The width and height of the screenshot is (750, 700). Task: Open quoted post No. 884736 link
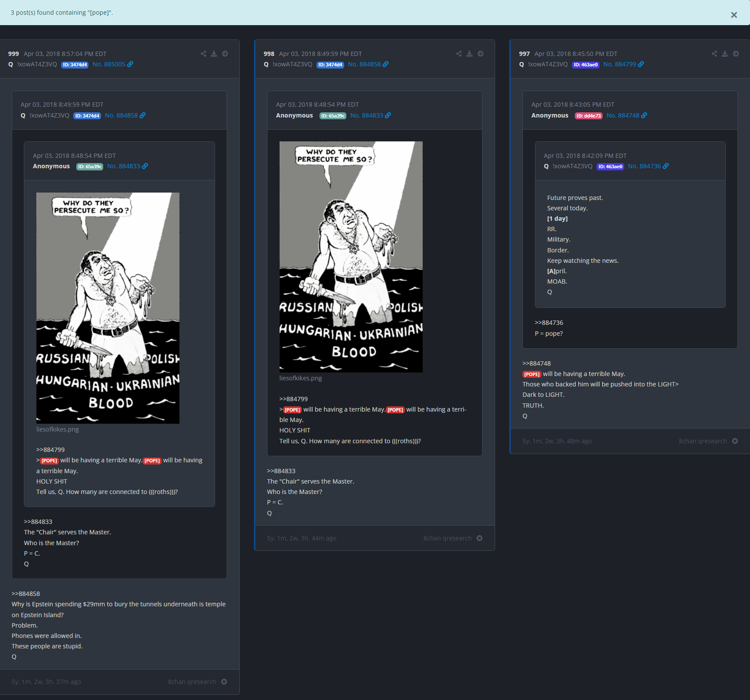tap(645, 166)
